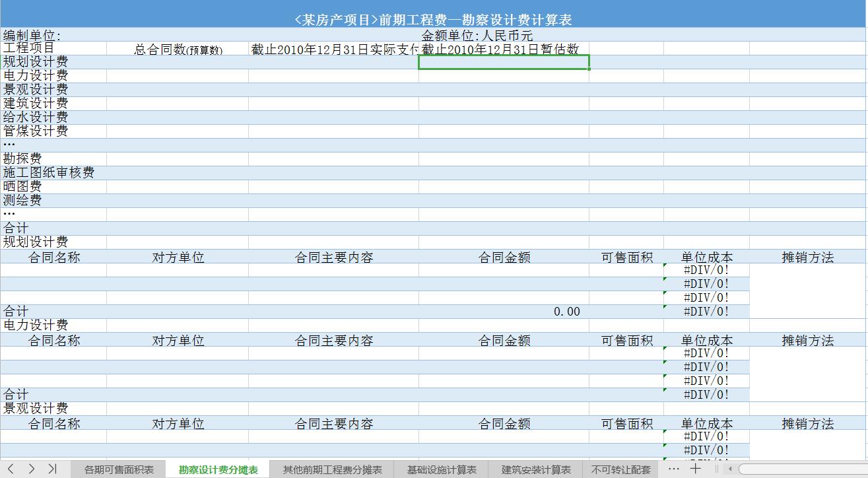Image resolution: width=868 pixels, height=478 pixels.
Task: Select 对方单位 header in 规划设计费 section
Action: pyautogui.click(x=178, y=257)
